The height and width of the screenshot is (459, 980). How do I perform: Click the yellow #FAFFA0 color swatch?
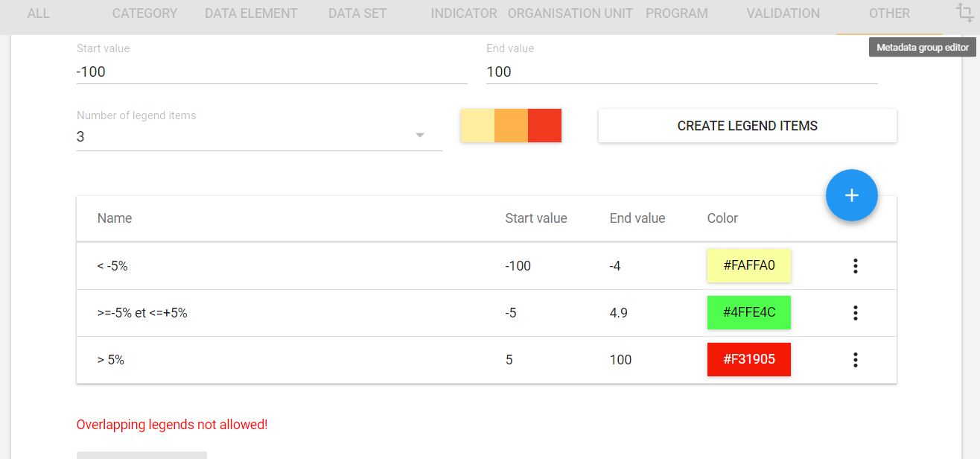(748, 266)
